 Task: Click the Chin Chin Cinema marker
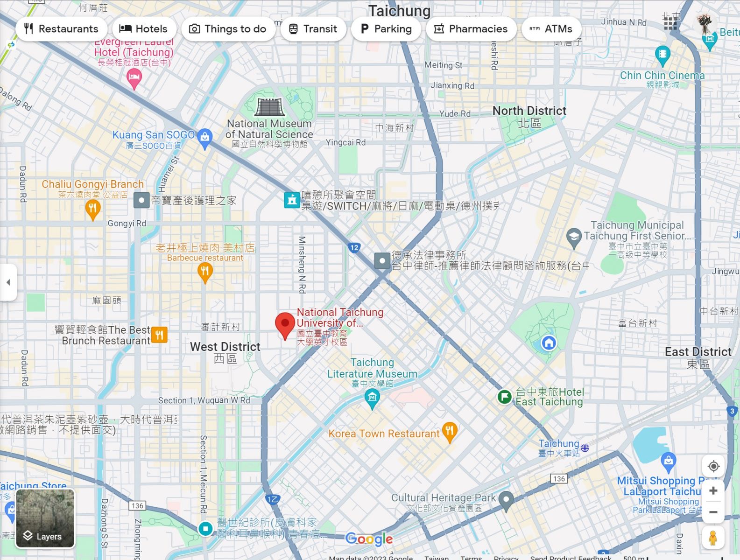pyautogui.click(x=662, y=55)
